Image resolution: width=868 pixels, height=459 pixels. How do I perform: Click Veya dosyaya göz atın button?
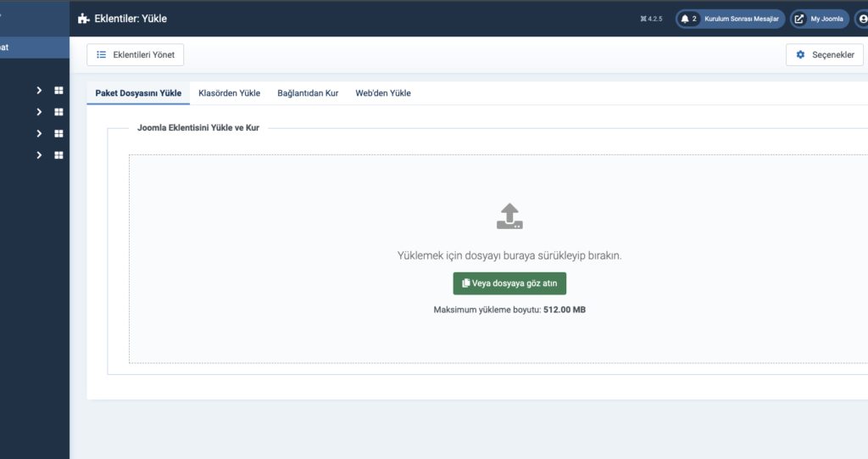click(509, 283)
